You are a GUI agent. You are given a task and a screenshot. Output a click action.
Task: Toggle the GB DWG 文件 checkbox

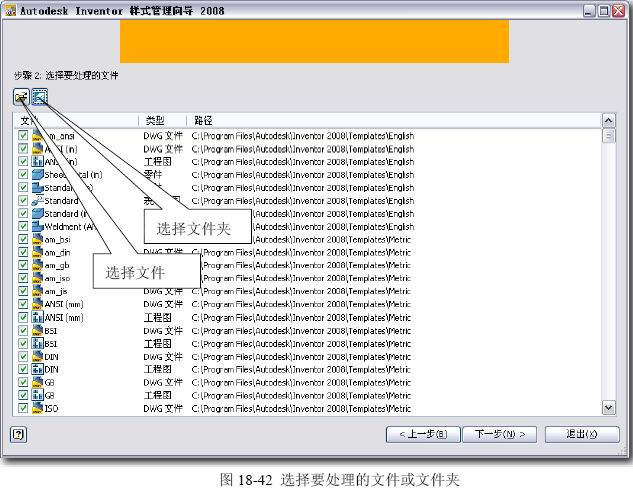[23, 382]
